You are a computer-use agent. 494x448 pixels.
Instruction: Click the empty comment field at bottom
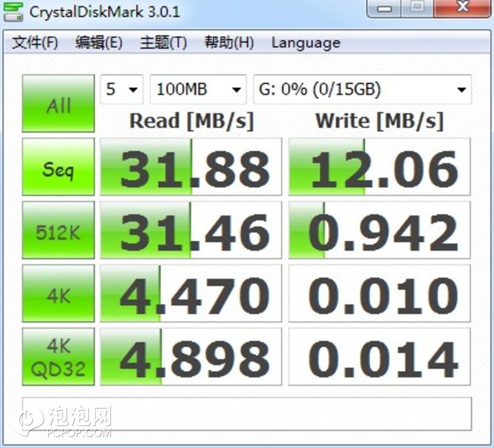tap(247, 413)
